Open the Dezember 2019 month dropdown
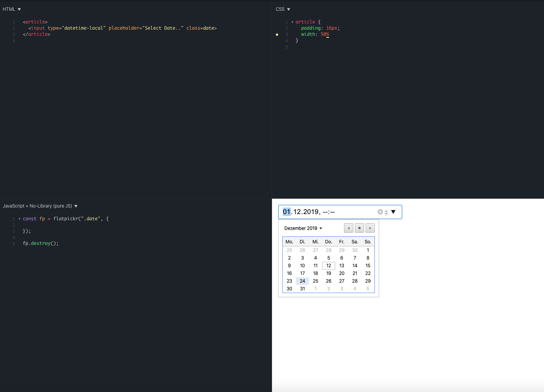Screen dimensions: 544x392 [x=303, y=228]
